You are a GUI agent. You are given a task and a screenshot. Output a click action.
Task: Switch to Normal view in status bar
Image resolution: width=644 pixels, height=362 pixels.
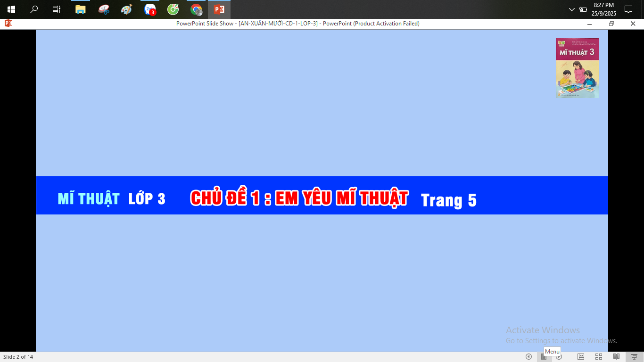pyautogui.click(x=581, y=357)
